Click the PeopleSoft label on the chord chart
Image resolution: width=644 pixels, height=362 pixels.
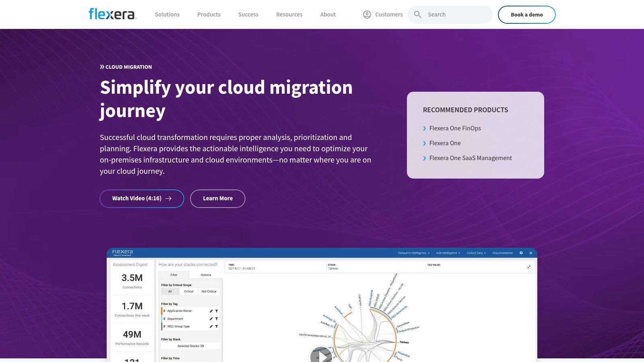pos(404,354)
